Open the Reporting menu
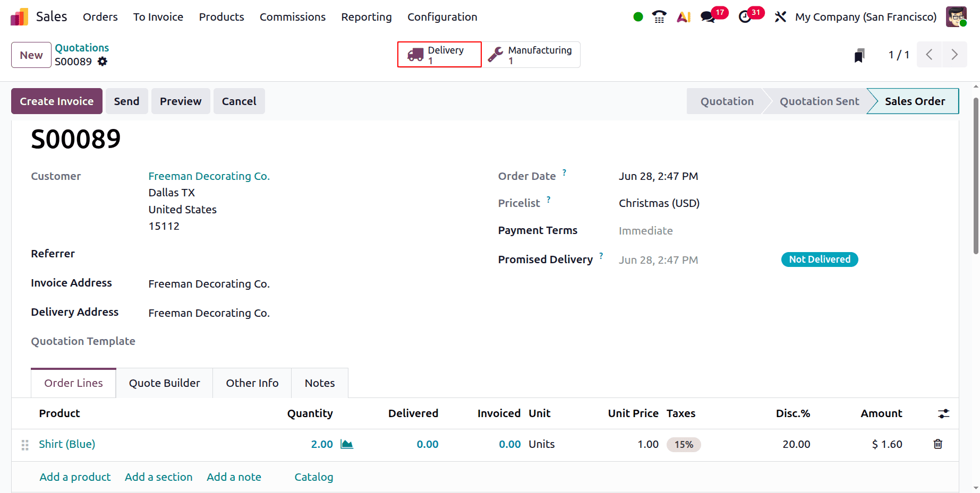 pos(367,17)
